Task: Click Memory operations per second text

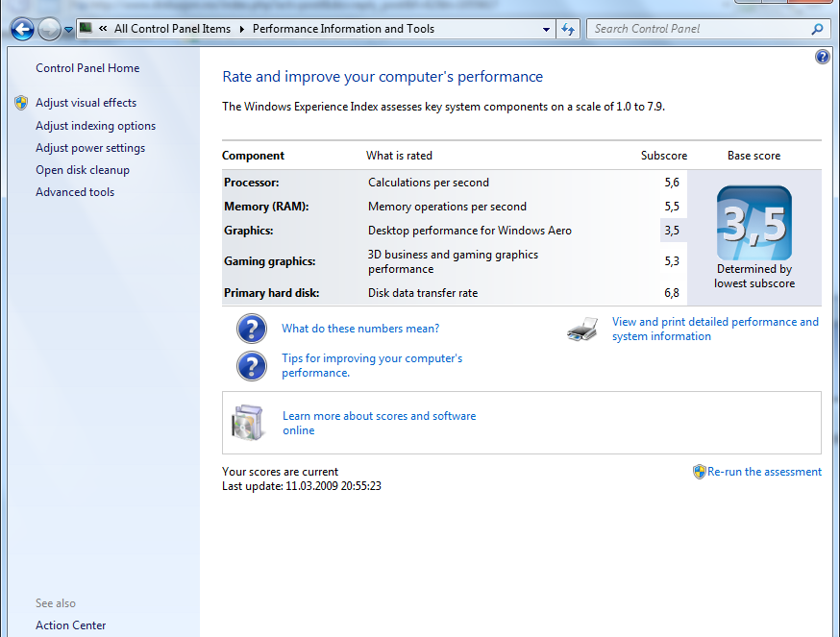Action: 447,207
